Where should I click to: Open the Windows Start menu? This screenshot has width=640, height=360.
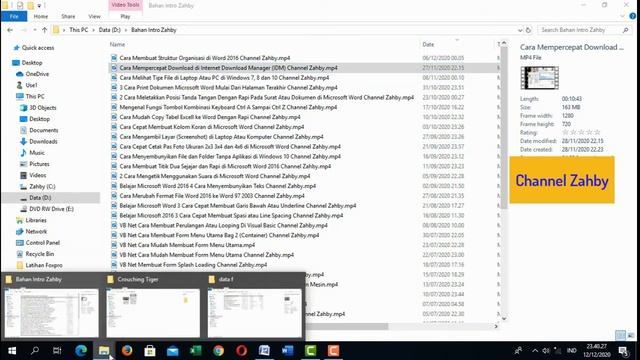(x=12, y=351)
